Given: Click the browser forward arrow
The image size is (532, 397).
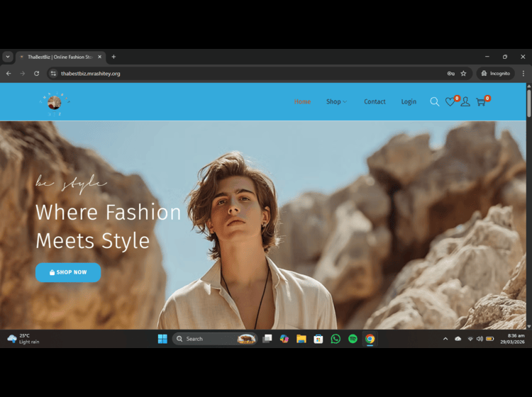Looking at the screenshot, I should (23, 74).
